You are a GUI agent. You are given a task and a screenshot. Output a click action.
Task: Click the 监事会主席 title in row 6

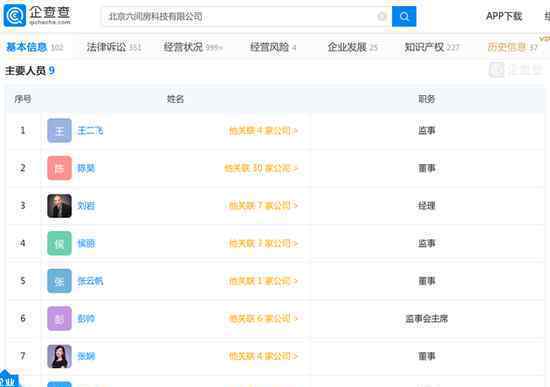(x=427, y=319)
